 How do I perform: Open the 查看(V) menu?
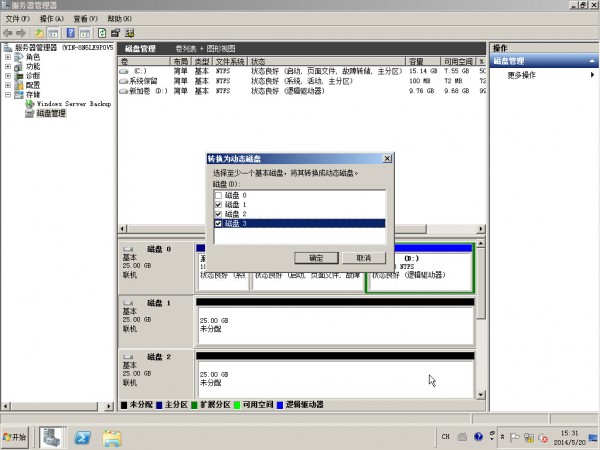click(87, 18)
